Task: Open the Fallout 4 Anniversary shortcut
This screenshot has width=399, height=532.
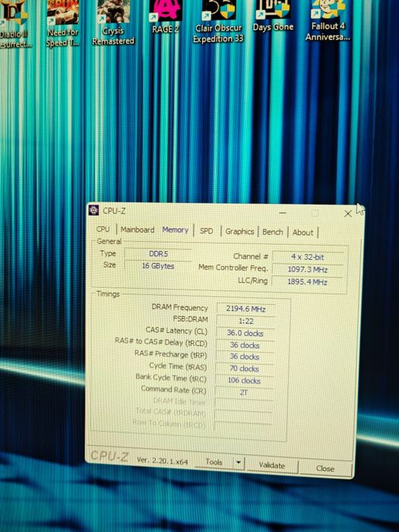Action: (328, 21)
